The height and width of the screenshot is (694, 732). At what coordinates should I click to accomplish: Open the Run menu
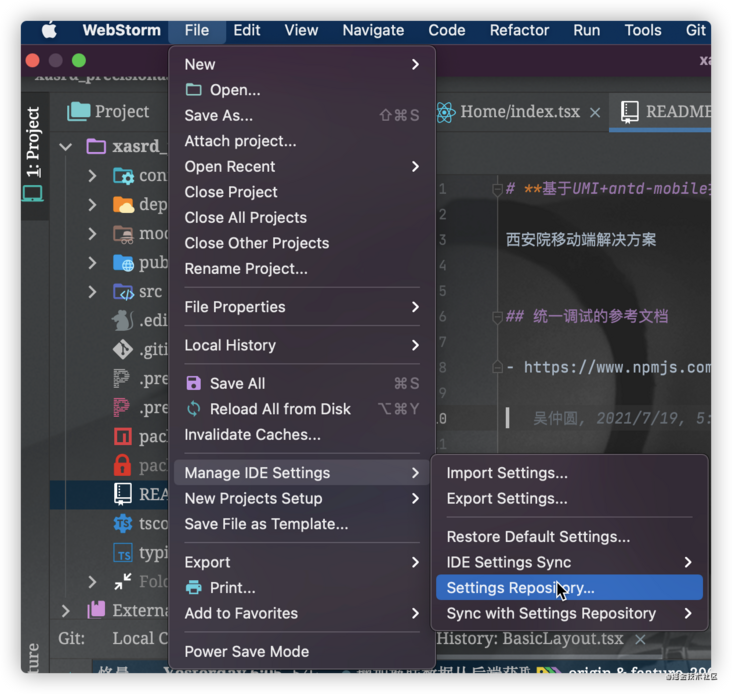(586, 30)
